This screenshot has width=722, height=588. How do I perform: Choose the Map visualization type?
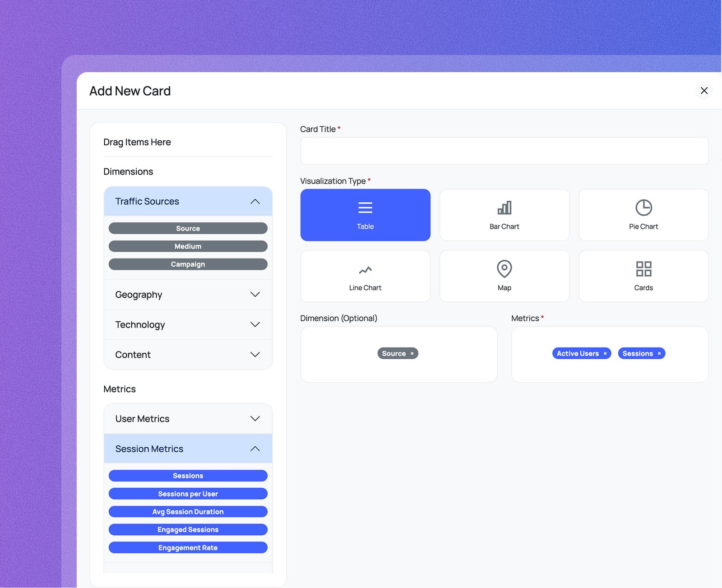pos(504,276)
